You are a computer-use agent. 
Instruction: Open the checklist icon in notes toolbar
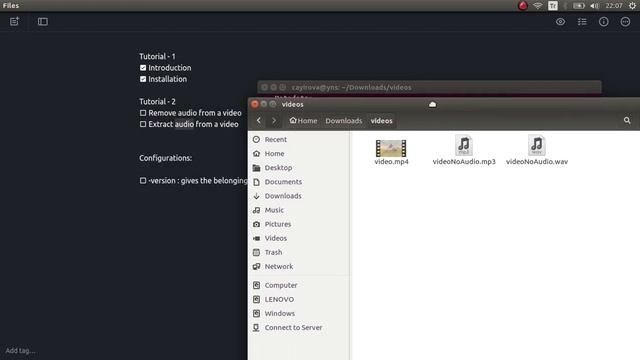click(582, 22)
